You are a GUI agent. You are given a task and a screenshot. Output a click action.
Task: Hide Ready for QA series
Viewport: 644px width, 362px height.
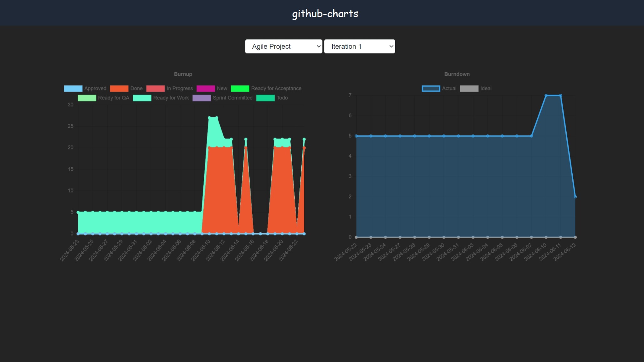coord(87,98)
